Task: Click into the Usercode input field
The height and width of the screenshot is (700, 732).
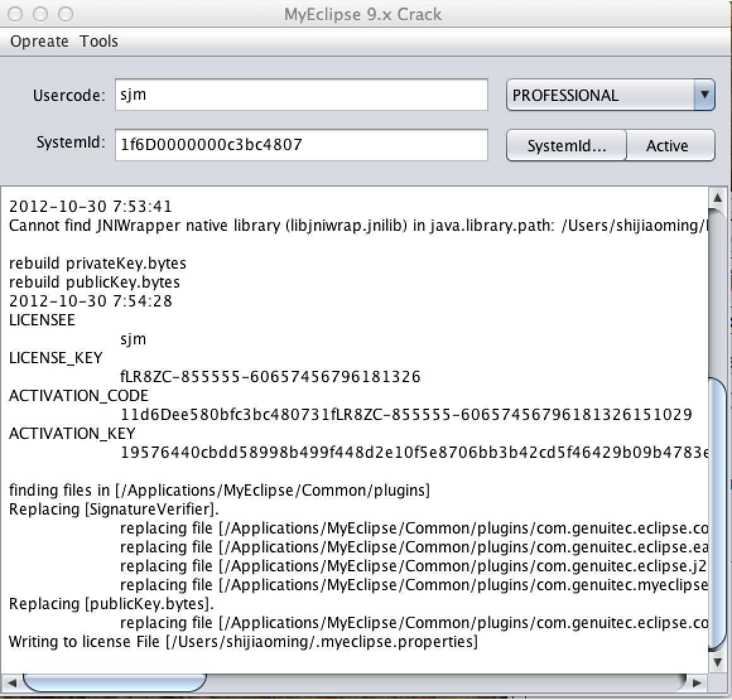Action: click(301, 95)
